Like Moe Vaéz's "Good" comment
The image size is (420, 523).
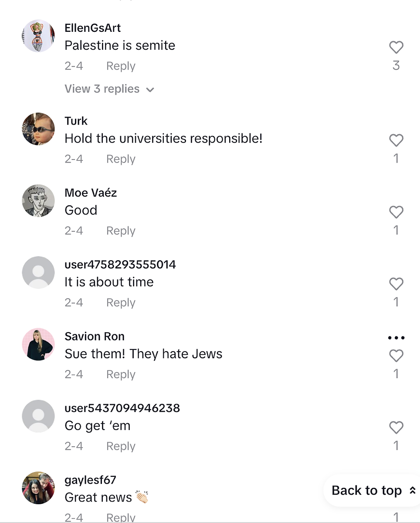click(x=396, y=212)
